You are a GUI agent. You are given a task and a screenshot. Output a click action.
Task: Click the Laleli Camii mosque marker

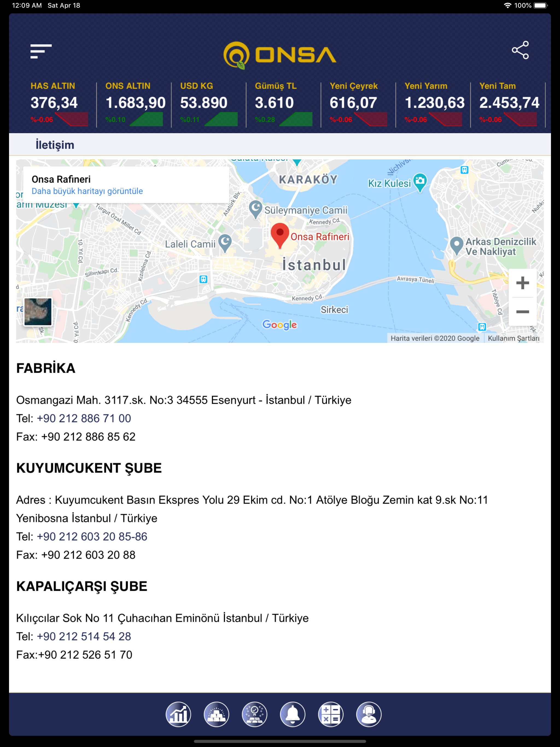click(x=225, y=243)
